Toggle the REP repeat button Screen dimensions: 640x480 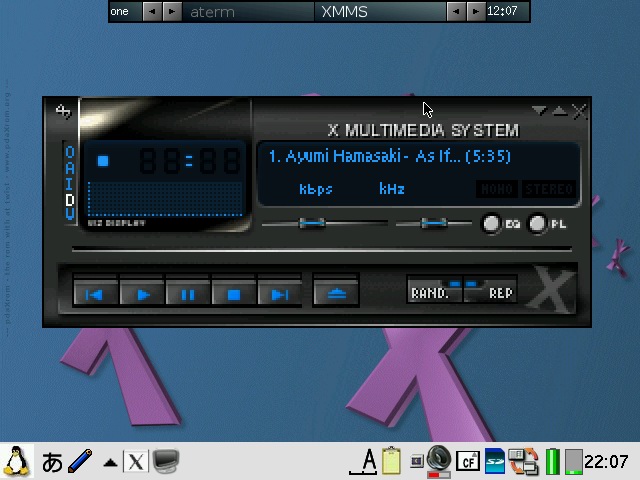coord(494,293)
